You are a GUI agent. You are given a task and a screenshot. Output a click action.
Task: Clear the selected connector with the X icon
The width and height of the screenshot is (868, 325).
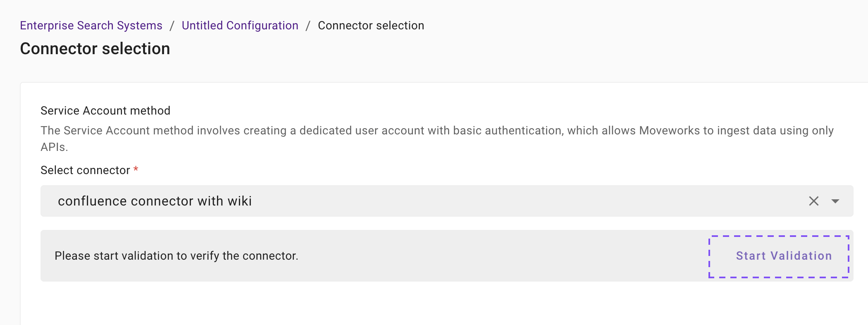click(x=813, y=201)
